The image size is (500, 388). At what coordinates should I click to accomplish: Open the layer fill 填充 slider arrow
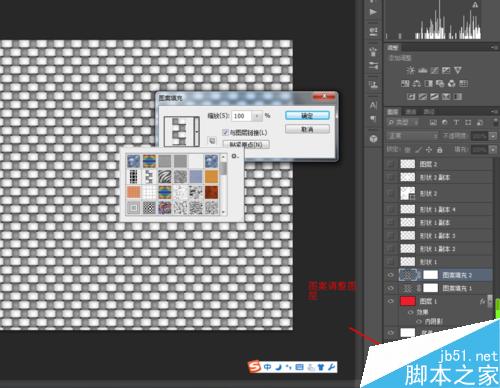[x=493, y=150]
